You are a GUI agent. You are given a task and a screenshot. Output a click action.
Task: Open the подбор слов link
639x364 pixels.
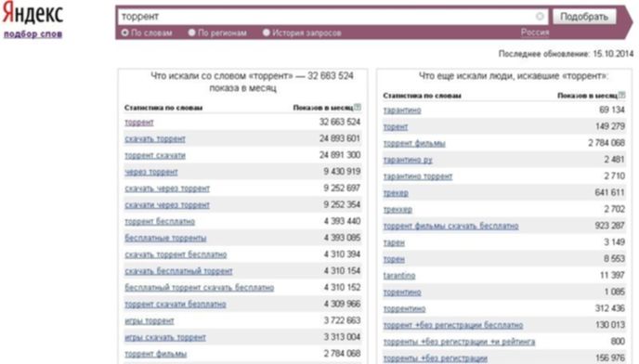pos(33,33)
